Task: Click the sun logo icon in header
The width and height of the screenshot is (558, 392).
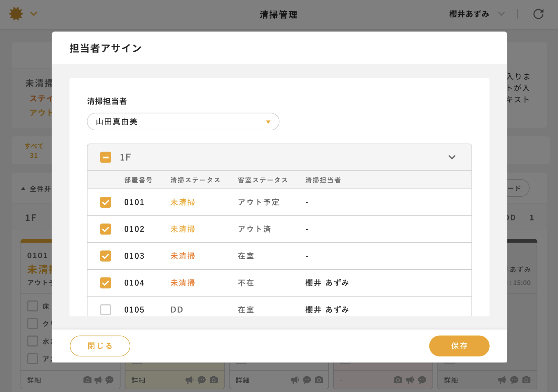Action: tap(16, 14)
